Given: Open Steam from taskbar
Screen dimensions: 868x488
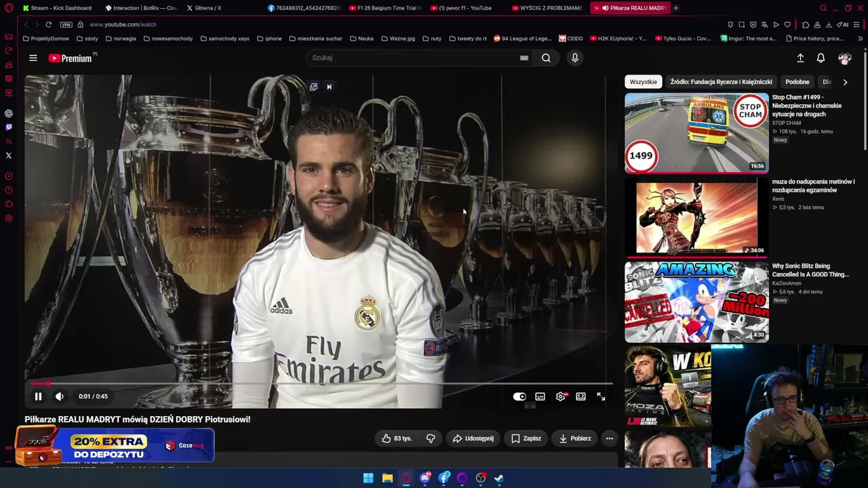Looking at the screenshot, I should [499, 479].
